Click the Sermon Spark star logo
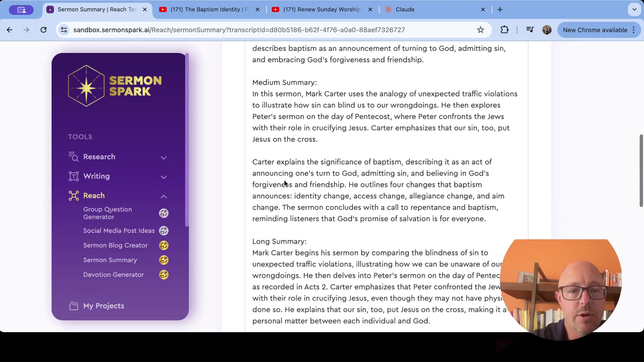 click(86, 86)
